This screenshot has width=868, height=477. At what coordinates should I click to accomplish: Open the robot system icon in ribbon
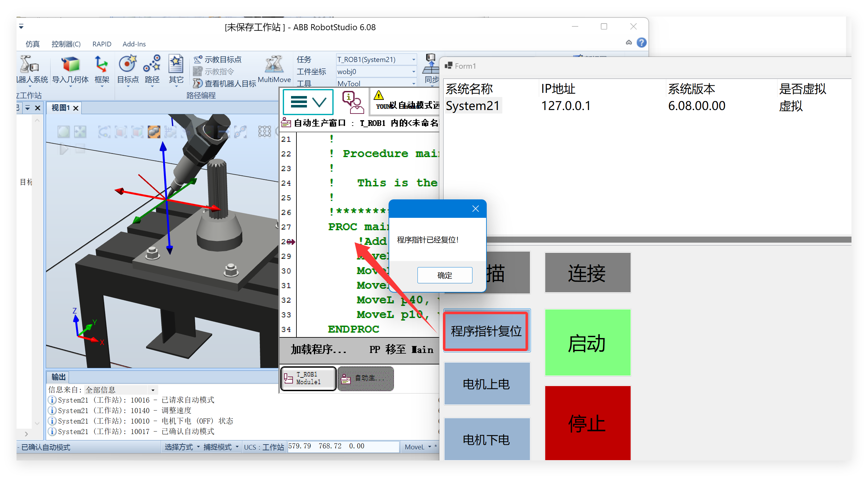30,64
